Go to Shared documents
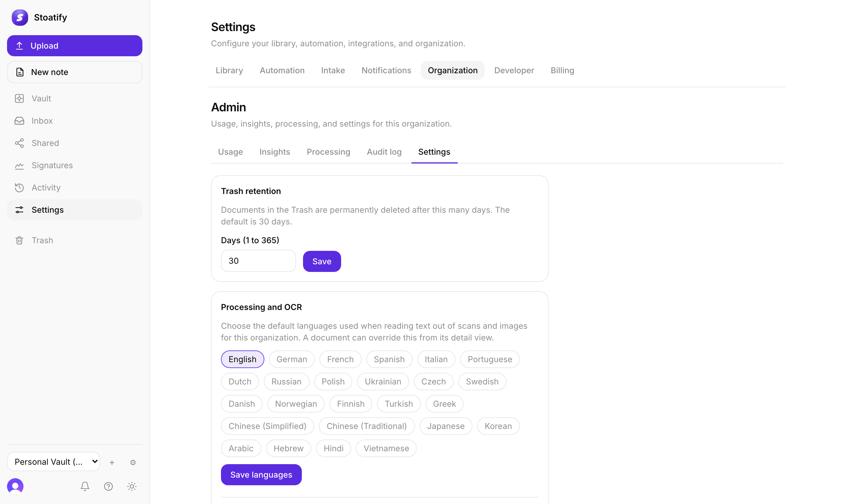 pyautogui.click(x=74, y=143)
